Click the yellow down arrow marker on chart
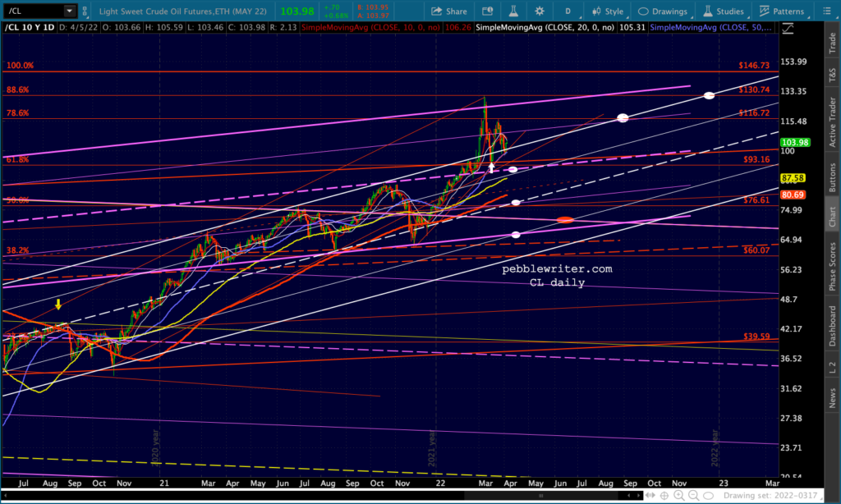 point(58,304)
